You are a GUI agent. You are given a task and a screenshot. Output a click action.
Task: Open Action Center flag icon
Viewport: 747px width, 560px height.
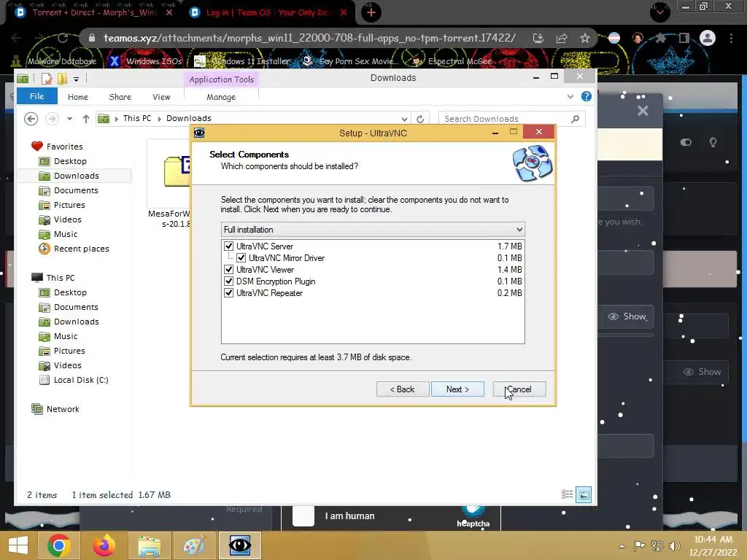point(639,545)
